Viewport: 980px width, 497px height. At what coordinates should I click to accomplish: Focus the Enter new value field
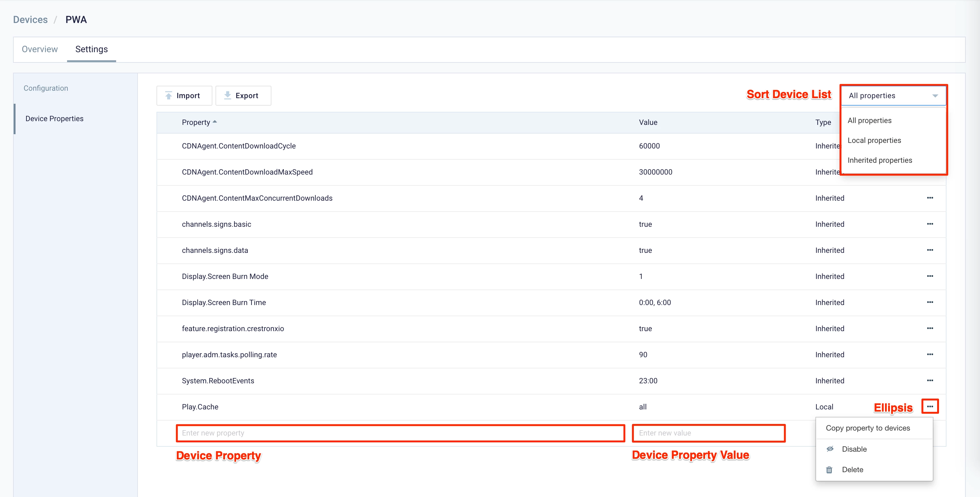708,433
